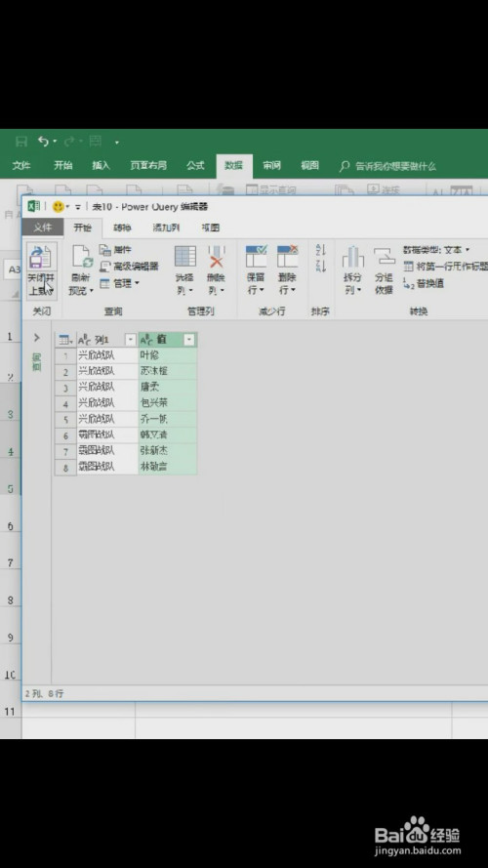Open query Properties (属性)

click(115, 250)
